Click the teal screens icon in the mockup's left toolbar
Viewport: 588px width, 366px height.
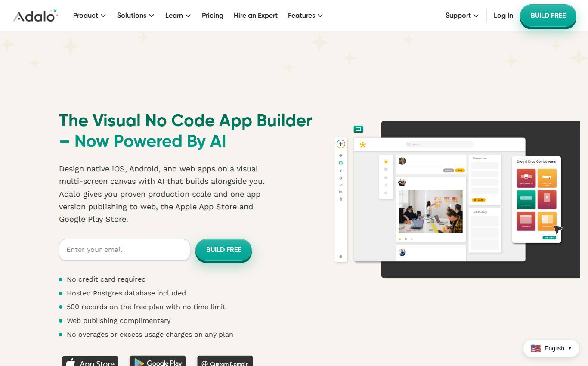(341, 163)
